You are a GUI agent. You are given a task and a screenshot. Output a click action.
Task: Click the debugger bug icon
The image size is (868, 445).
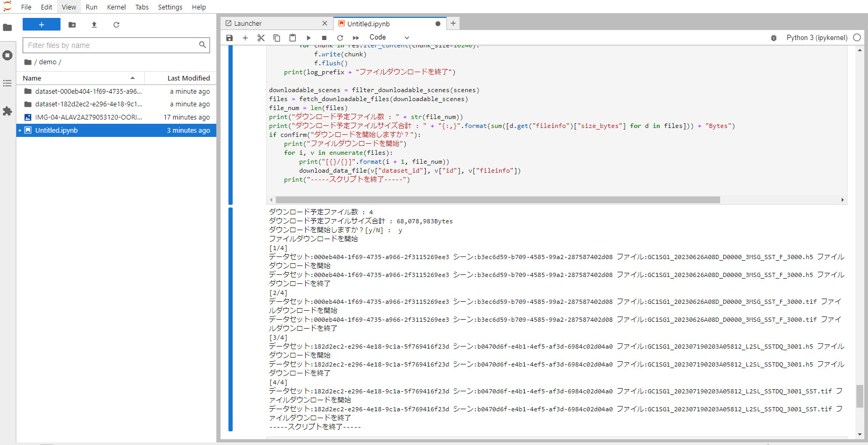click(774, 38)
